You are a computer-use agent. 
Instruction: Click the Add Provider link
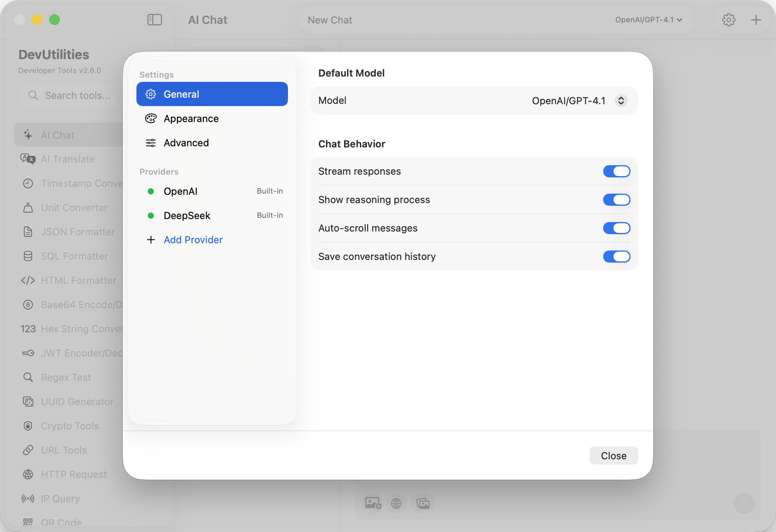193,240
